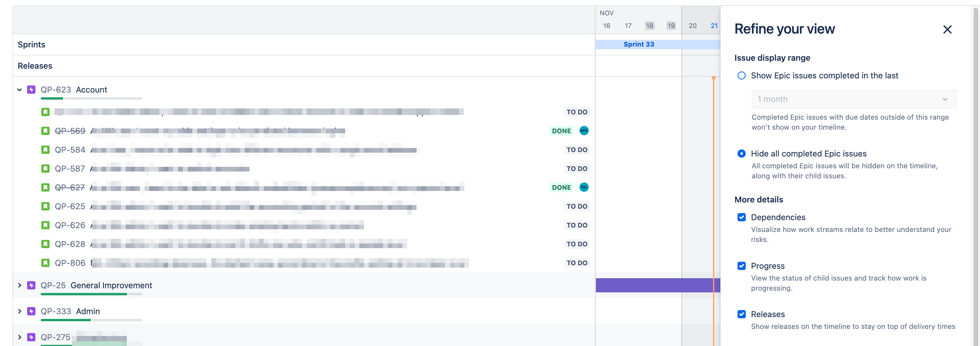Screen dimensions: 980x346
Task: Uncheck the Dependencies checkbox
Action: click(x=741, y=217)
